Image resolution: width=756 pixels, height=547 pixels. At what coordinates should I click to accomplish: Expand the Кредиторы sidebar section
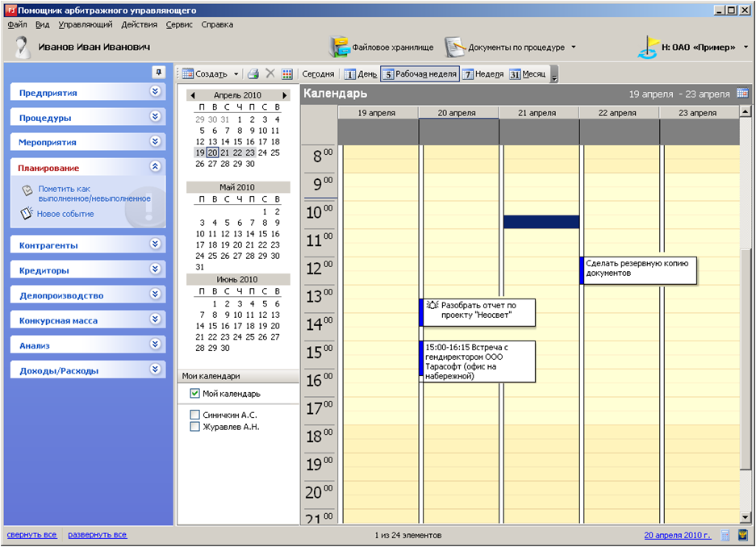pyautogui.click(x=156, y=270)
